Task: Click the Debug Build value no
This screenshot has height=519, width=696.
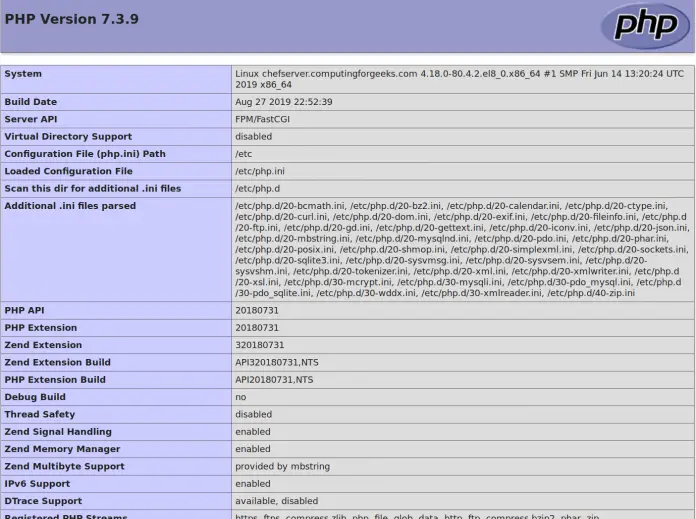Action: 241,397
